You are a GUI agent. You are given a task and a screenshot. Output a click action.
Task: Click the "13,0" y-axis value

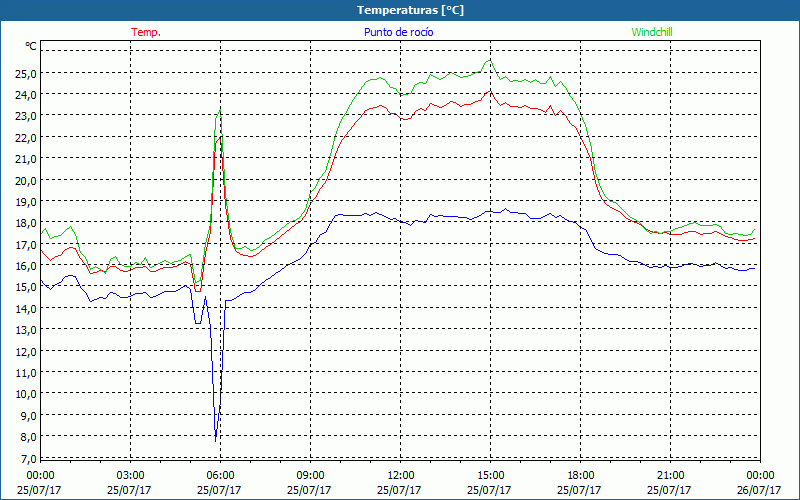pos(26,330)
